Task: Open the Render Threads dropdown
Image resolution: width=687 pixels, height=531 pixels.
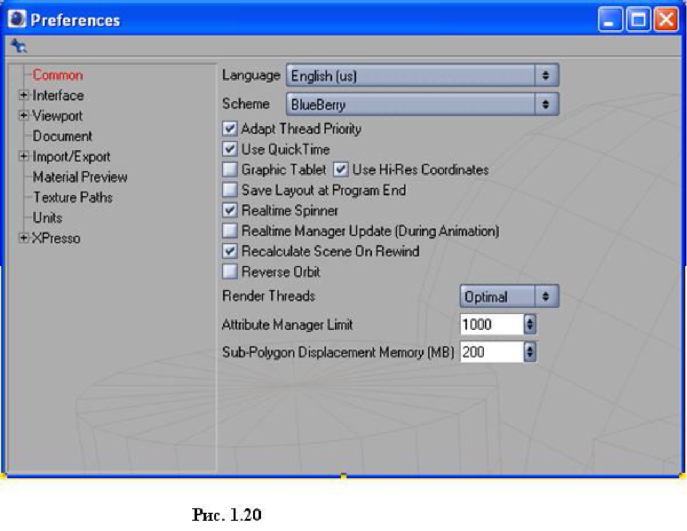Action: (x=509, y=297)
